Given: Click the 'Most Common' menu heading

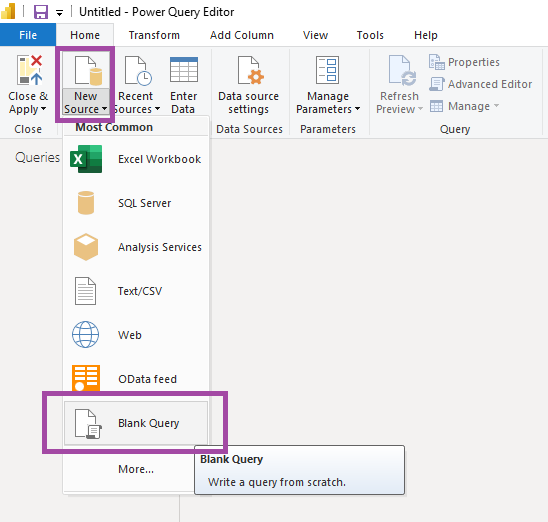Looking at the screenshot, I should coord(114,127).
